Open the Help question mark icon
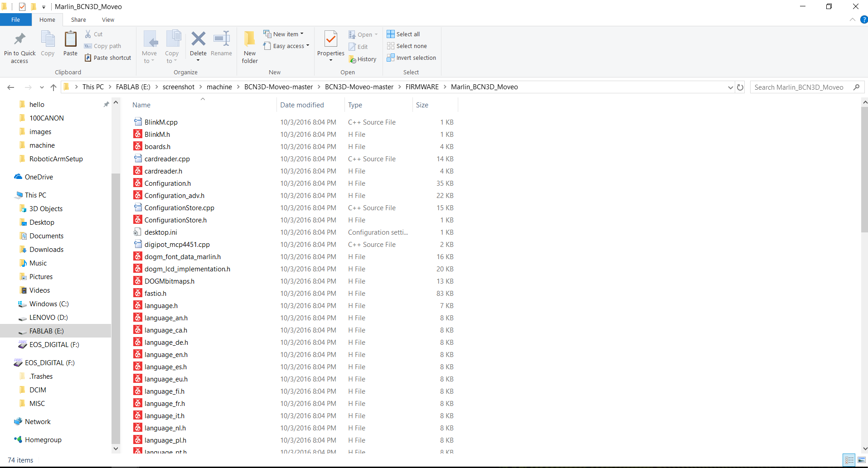Viewport: 868px width, 468px height. coord(864,19)
